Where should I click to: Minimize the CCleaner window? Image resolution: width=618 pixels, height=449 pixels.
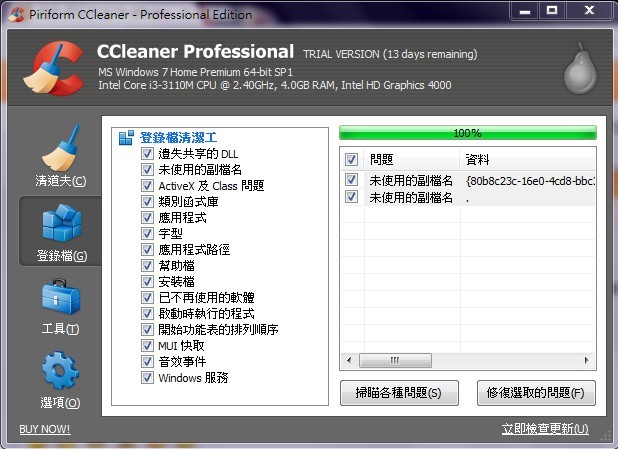[525, 11]
